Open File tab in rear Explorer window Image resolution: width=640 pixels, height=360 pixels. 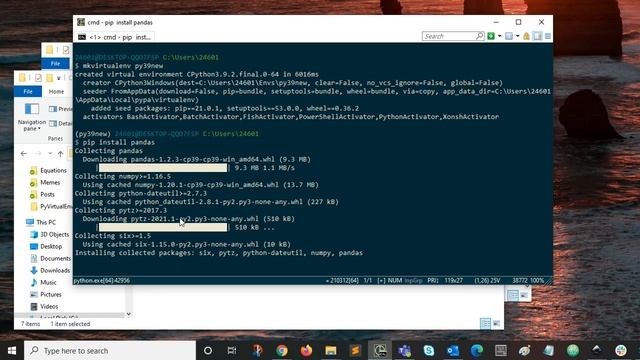[x=56, y=64]
